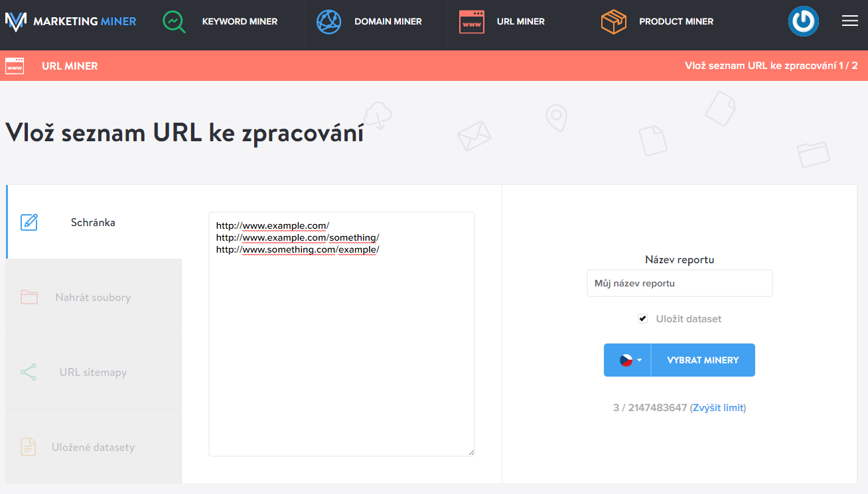Click the blue power account icon

click(x=803, y=21)
